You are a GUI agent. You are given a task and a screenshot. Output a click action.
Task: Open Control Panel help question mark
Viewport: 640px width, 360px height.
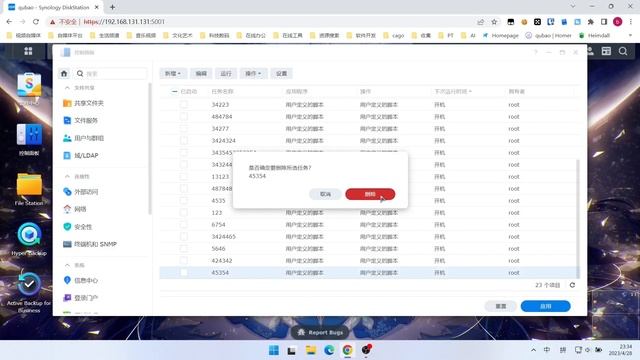coord(536,52)
